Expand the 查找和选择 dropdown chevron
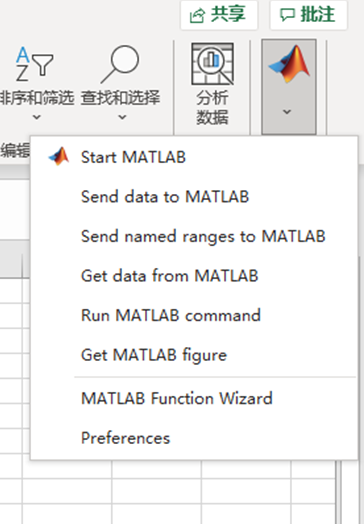The height and width of the screenshot is (524, 364). [x=122, y=117]
